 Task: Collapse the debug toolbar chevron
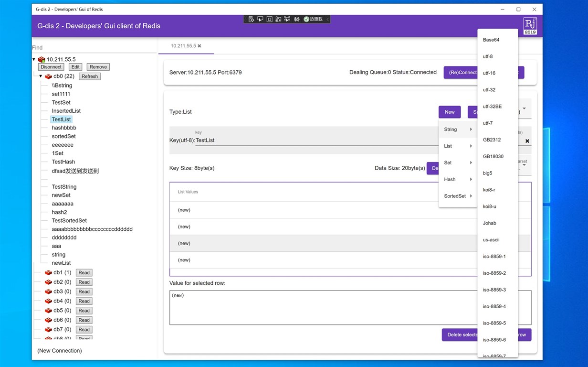pos(328,19)
